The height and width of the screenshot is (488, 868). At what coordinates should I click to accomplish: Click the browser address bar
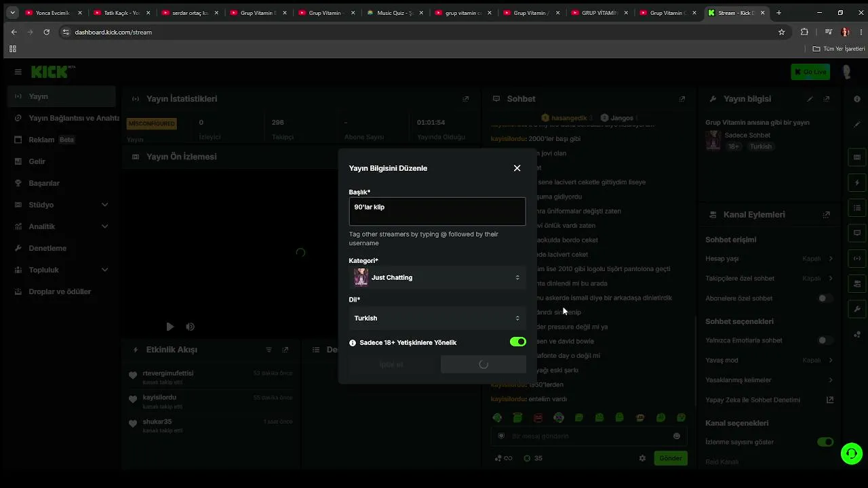click(x=420, y=32)
